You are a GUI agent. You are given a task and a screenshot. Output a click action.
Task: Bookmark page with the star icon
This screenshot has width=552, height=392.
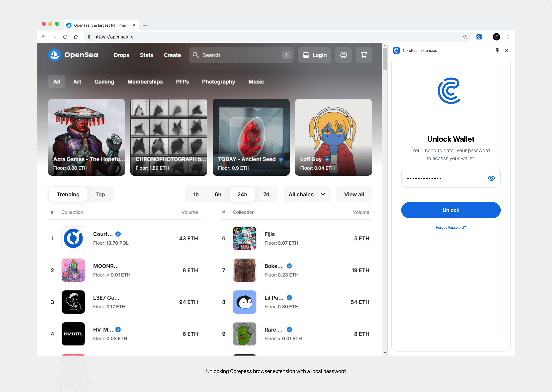pos(465,37)
